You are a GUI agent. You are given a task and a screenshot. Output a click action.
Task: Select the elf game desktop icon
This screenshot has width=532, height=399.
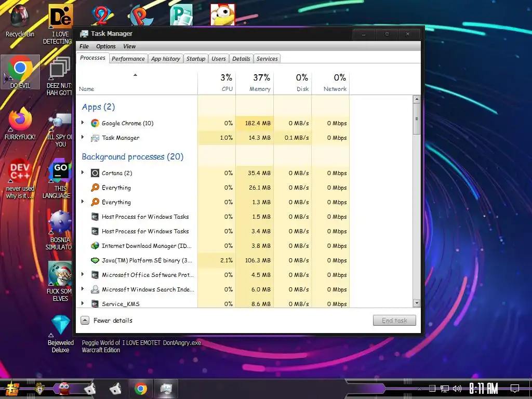(60, 282)
